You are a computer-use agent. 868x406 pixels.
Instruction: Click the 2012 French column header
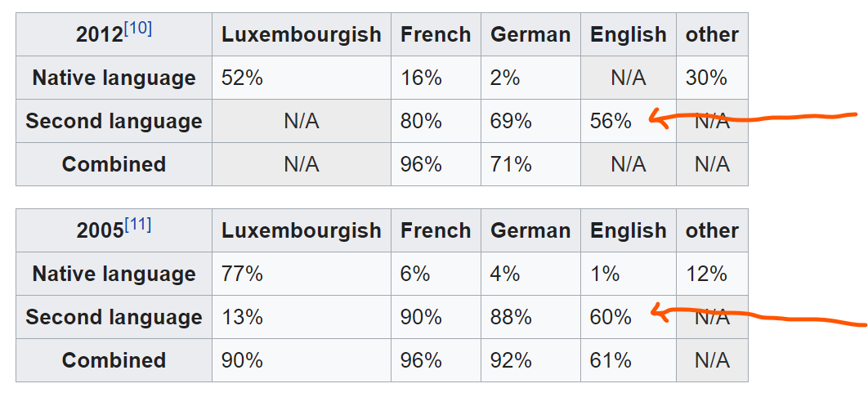click(436, 34)
